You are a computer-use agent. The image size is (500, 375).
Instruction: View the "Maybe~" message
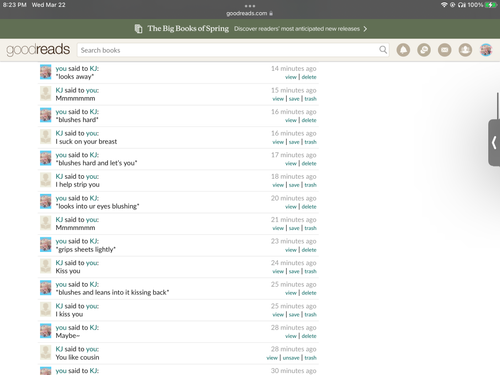point(291,336)
